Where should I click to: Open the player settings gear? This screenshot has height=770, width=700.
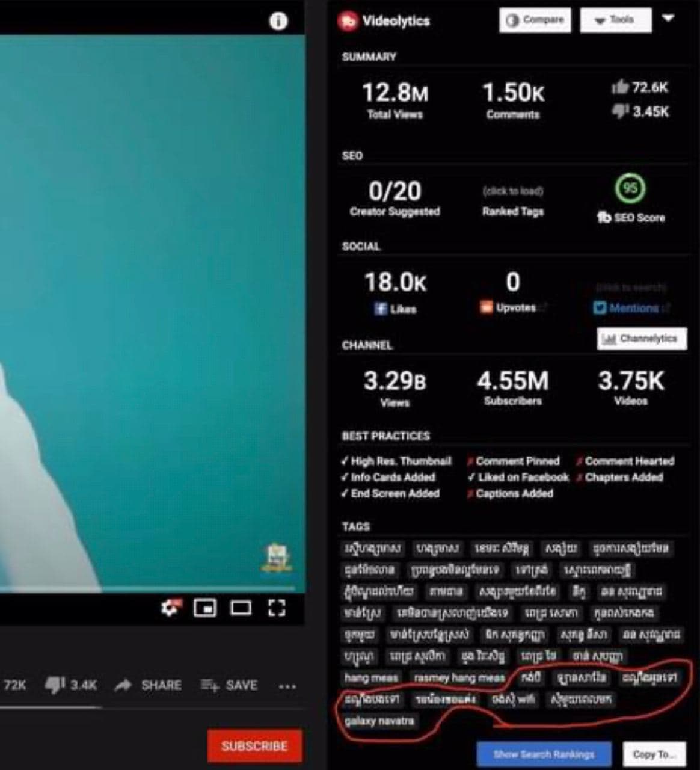tap(172, 608)
